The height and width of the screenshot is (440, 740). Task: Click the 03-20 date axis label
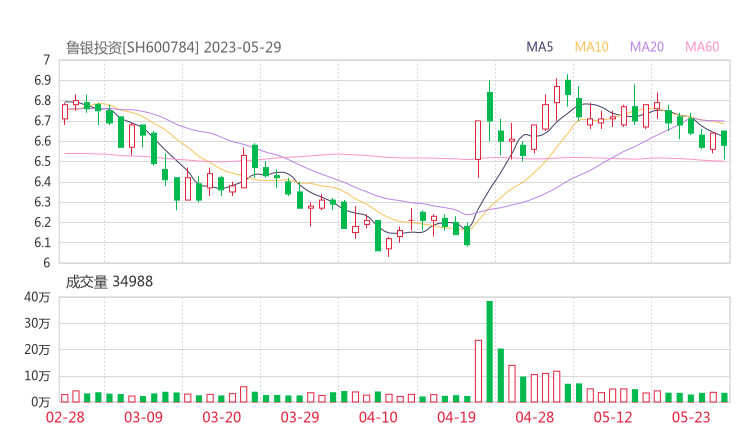[222, 417]
